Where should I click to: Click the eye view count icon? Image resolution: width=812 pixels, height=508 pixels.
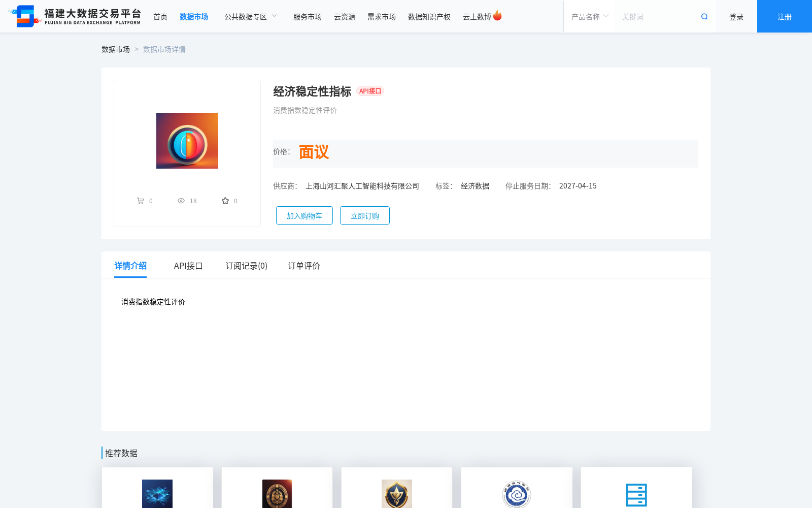(x=181, y=201)
